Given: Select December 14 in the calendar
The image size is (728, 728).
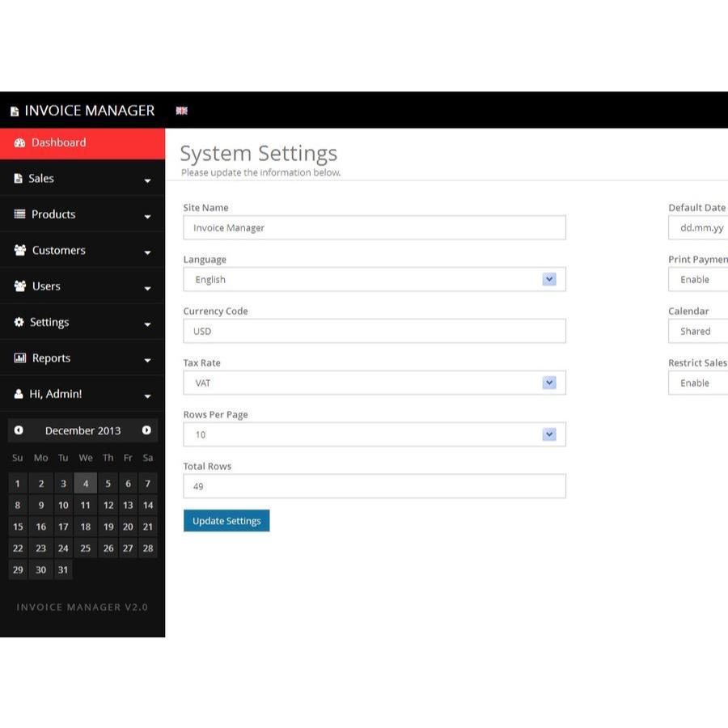Looking at the screenshot, I should click(x=148, y=505).
